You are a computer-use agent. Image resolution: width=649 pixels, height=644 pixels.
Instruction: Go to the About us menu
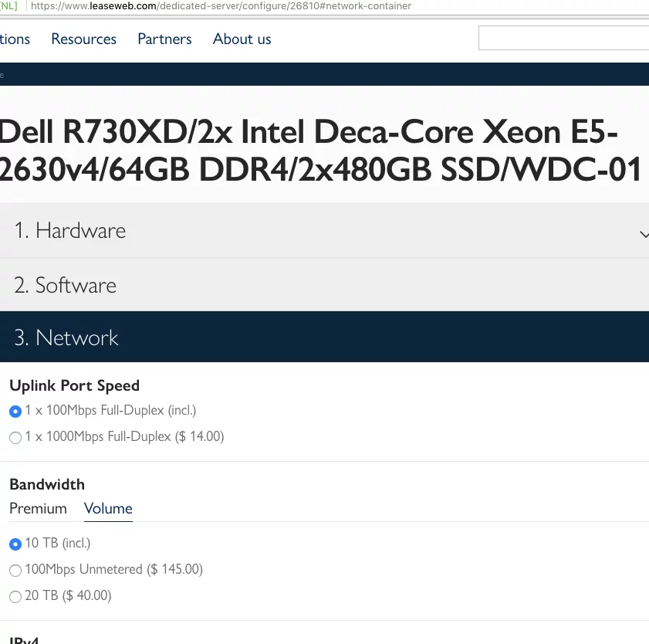(x=242, y=39)
